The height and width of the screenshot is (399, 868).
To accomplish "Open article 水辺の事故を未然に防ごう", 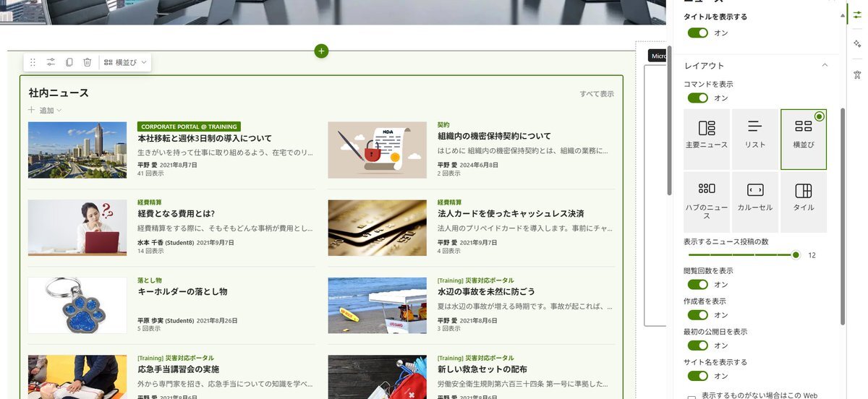I will [486, 291].
